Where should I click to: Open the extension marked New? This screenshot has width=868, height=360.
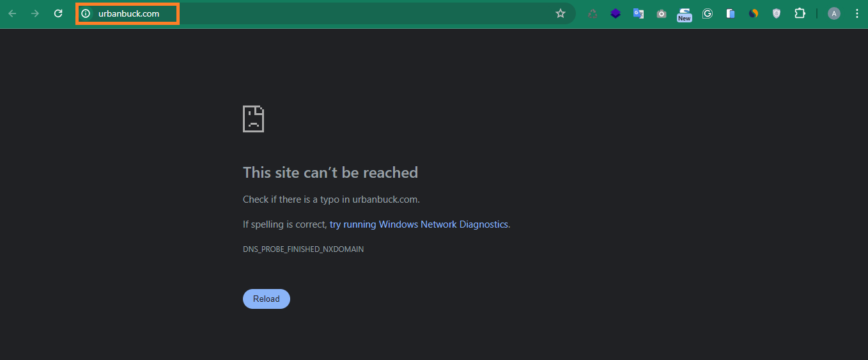[x=685, y=14]
